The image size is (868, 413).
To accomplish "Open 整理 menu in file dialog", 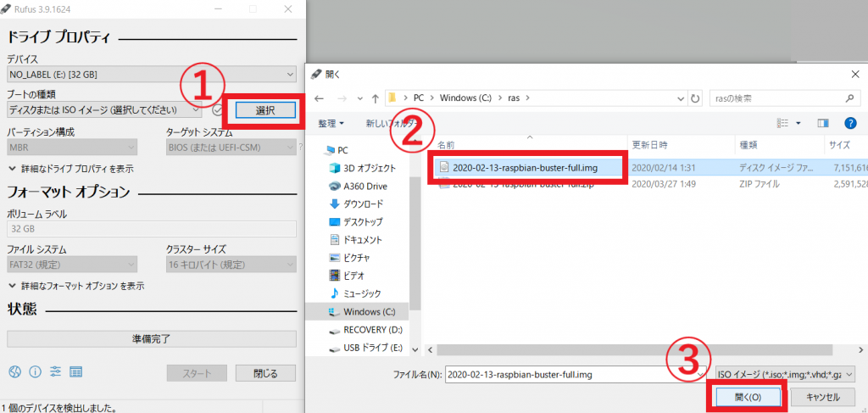I will (331, 123).
